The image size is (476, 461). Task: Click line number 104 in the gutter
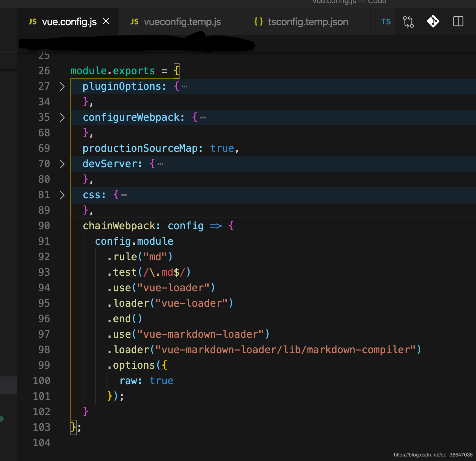tap(42, 443)
